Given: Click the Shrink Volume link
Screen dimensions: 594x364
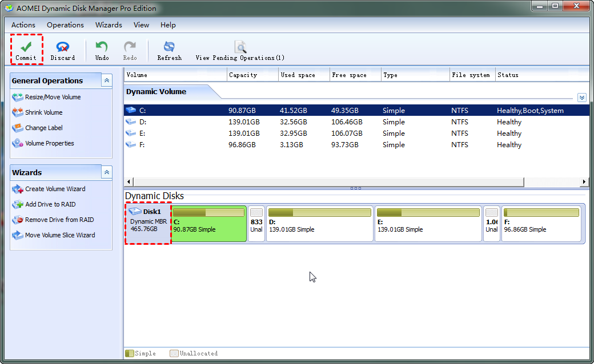Looking at the screenshot, I should (x=43, y=112).
